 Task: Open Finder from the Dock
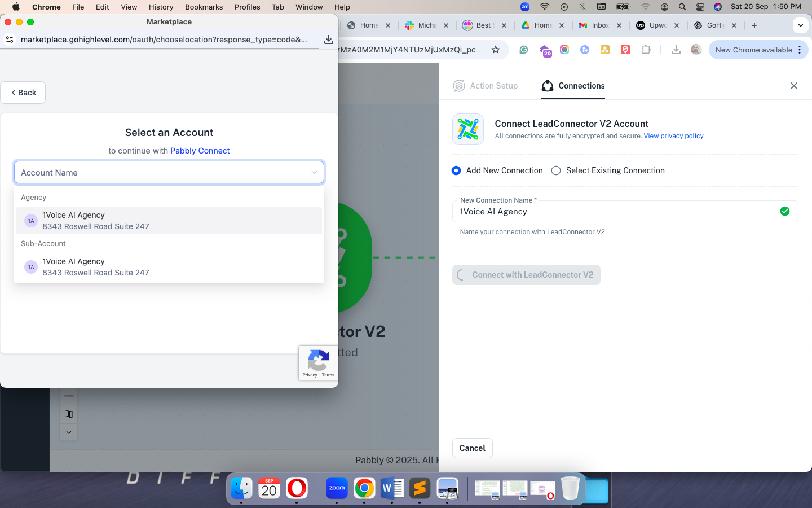click(241, 488)
